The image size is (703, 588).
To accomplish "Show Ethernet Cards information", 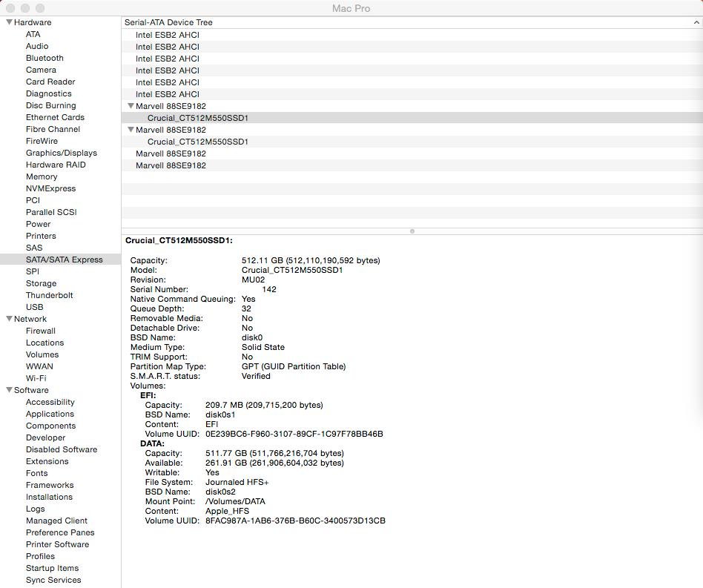I will click(55, 117).
